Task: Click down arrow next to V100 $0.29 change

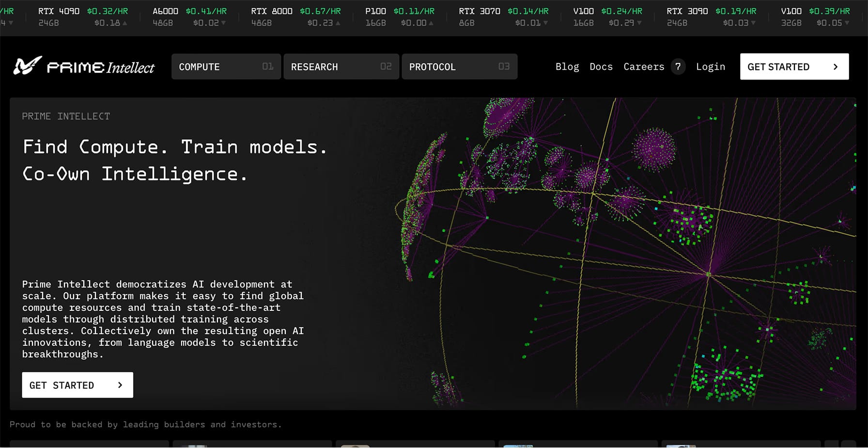Action: point(639,23)
